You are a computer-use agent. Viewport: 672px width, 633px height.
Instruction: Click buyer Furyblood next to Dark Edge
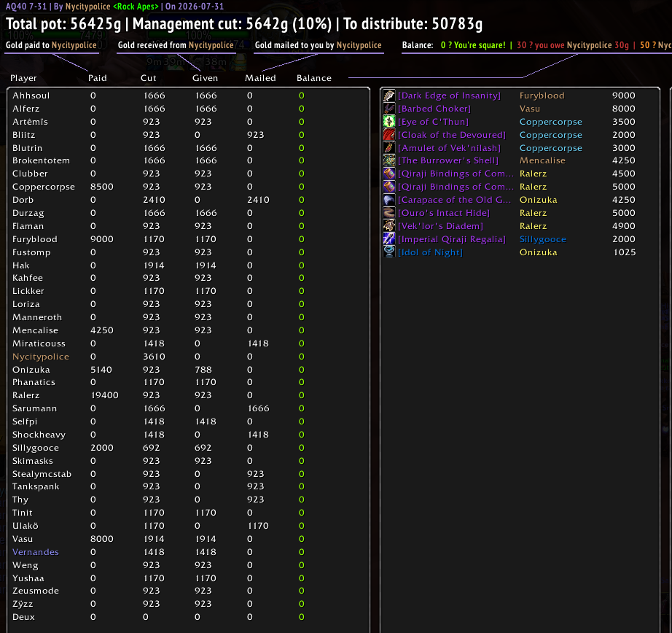(542, 96)
